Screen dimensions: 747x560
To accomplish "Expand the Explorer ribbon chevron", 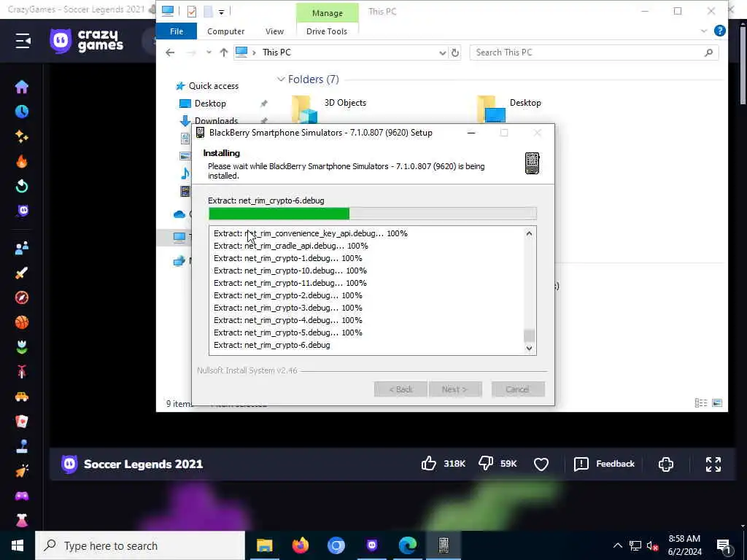I will [704, 31].
